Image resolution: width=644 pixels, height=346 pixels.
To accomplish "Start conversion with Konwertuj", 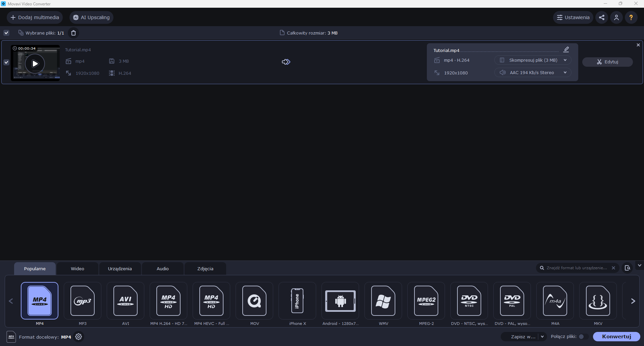I will [x=616, y=337].
